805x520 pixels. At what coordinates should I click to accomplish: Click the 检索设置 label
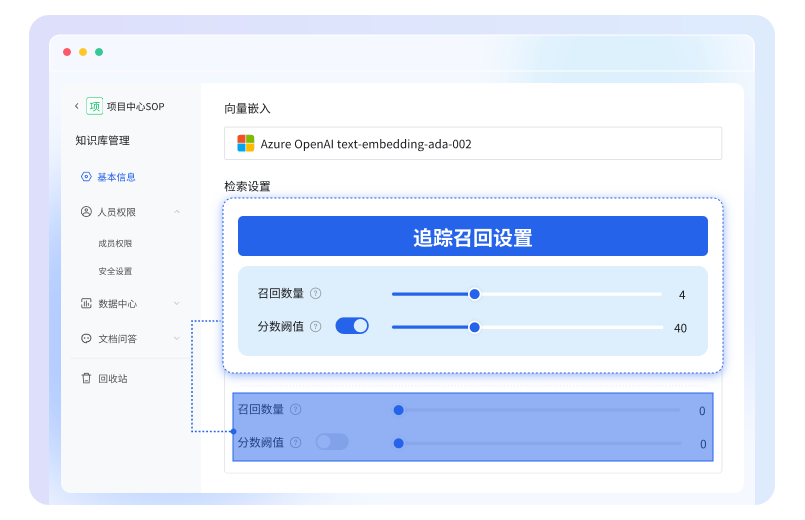247,186
